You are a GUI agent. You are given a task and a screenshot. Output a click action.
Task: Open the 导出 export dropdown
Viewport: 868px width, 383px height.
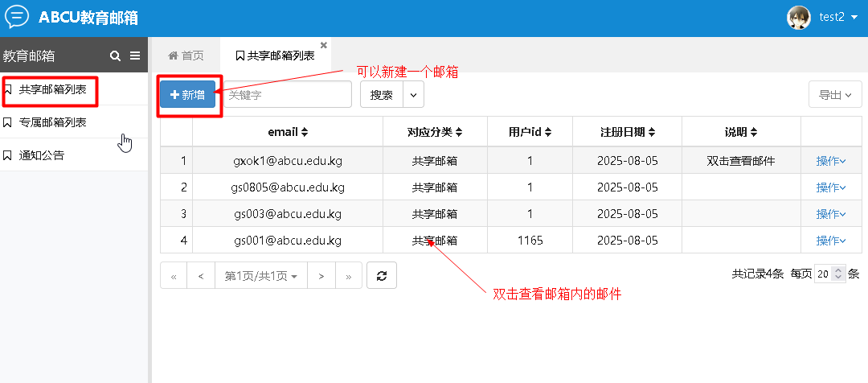[x=834, y=95]
